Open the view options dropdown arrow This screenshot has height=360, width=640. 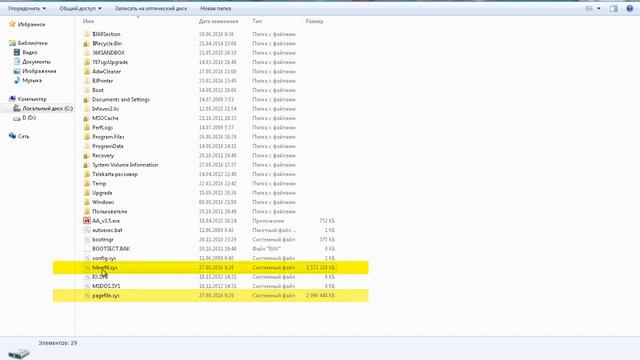pos(599,8)
